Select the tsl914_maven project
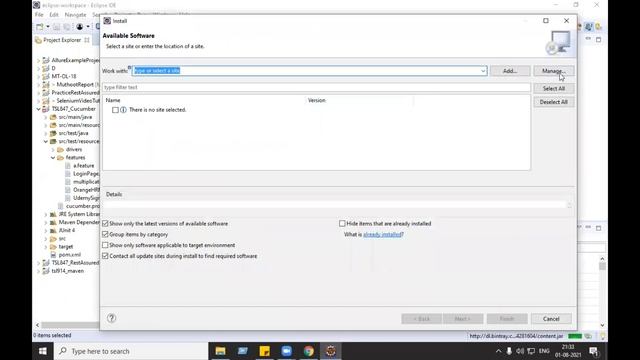This screenshot has width=640, height=360. [x=67, y=271]
